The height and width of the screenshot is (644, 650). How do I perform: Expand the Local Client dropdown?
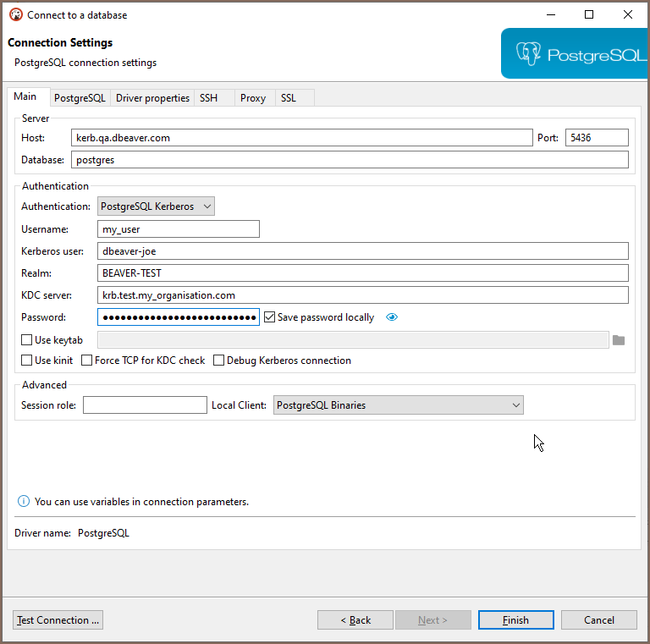[399, 405]
